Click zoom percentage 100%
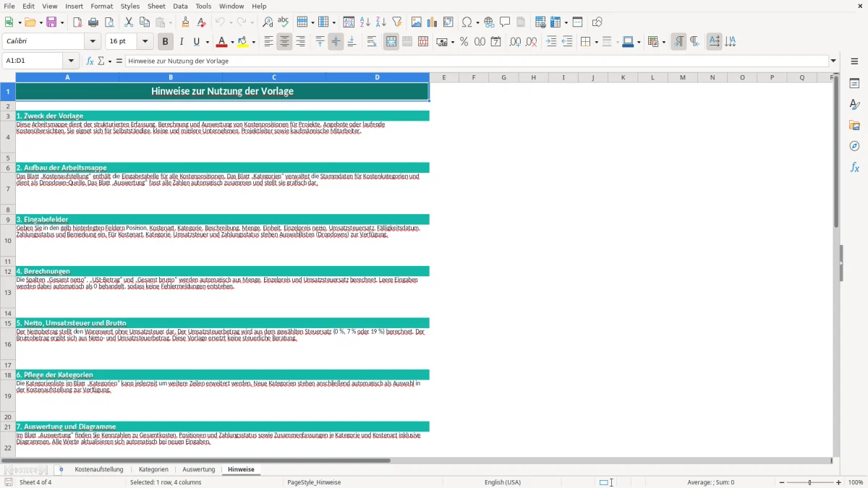 tap(856, 482)
